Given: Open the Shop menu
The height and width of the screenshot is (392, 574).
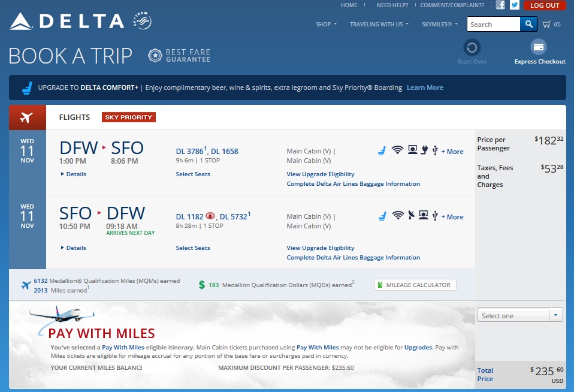Looking at the screenshot, I should [326, 25].
